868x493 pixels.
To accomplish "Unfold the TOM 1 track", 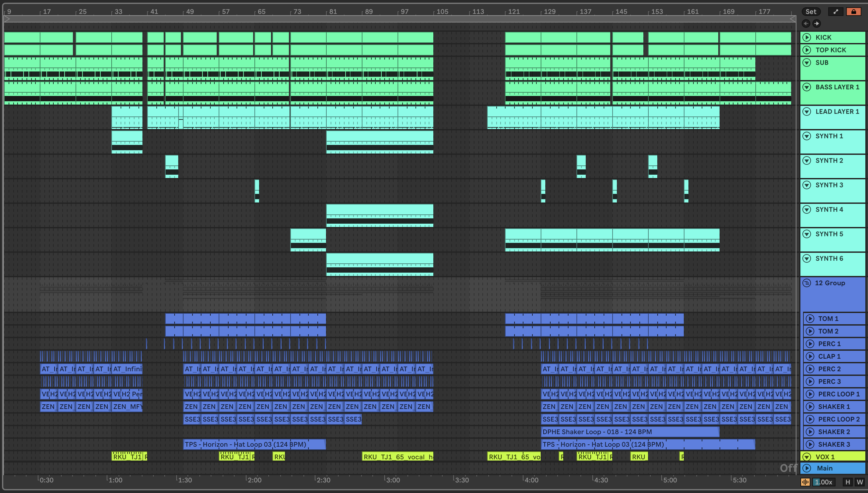I will pos(810,318).
